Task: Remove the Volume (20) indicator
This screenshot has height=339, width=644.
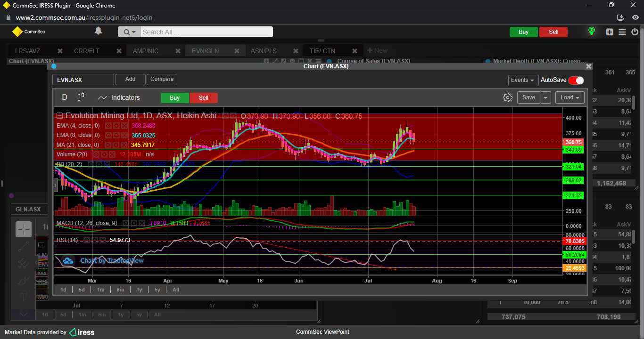Action: [x=111, y=154]
